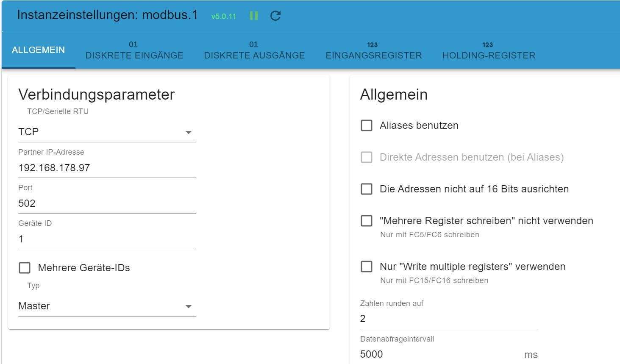Open the Holding-Register tab
Image resolution: width=620 pixels, height=364 pixels.
pyautogui.click(x=489, y=50)
